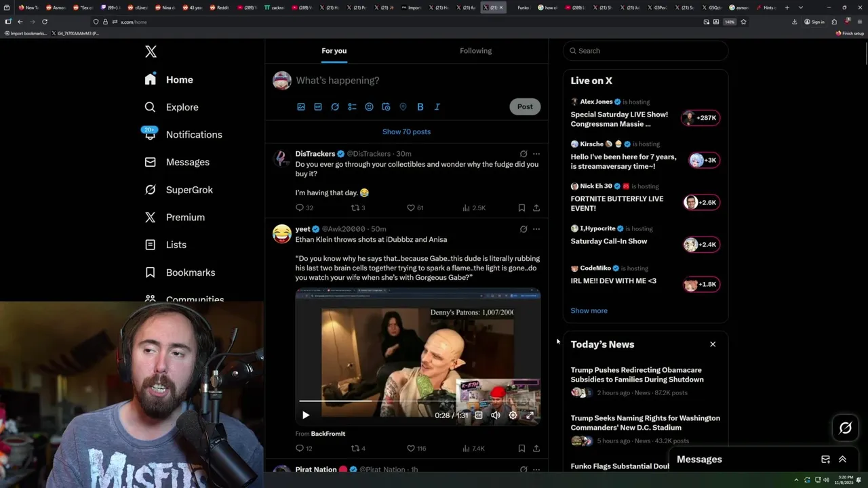Switch to the For you tab
This screenshot has height=488, width=868.
[x=334, y=51]
